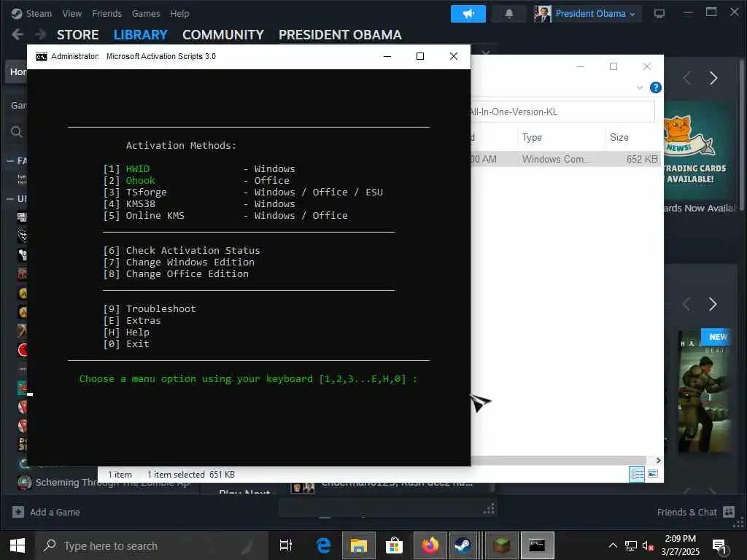747x560 pixels.
Task: Open Firefox from taskbar
Action: coord(430,545)
